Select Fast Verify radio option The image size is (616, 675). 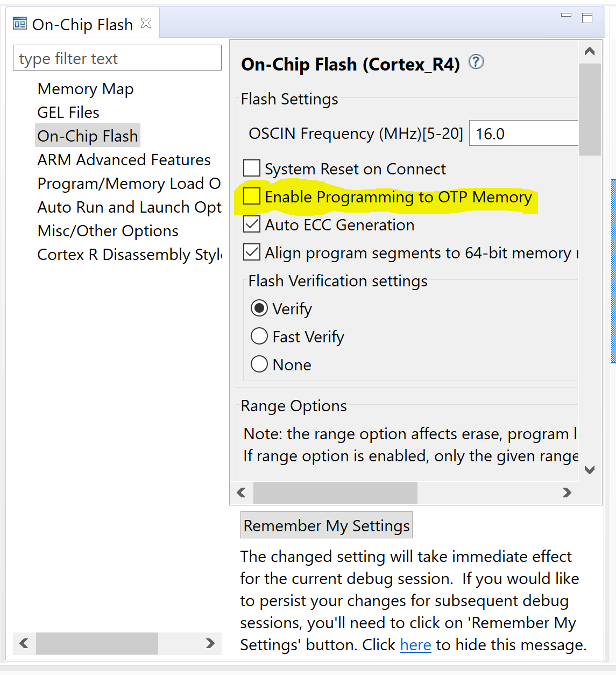259,336
